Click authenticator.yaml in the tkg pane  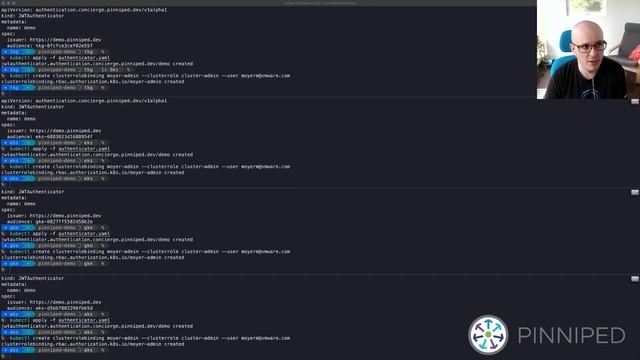click(84, 58)
